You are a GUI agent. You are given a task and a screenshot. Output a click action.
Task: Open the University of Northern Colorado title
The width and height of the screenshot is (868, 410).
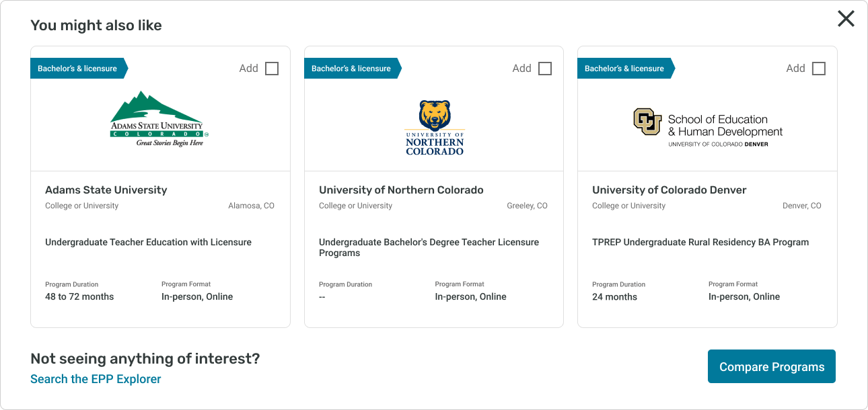point(401,190)
